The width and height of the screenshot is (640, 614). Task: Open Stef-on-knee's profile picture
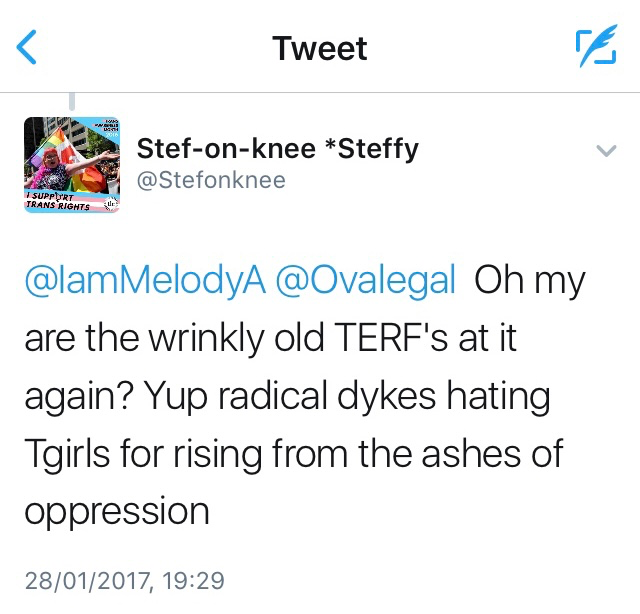coord(72,165)
